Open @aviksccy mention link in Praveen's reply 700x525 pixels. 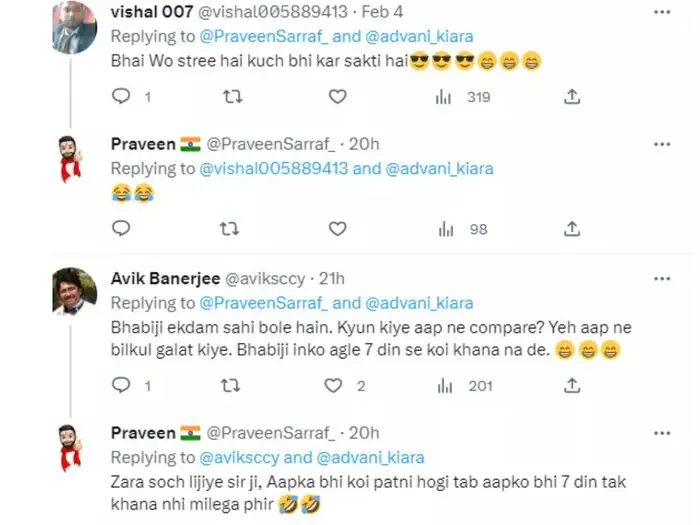click(x=240, y=457)
